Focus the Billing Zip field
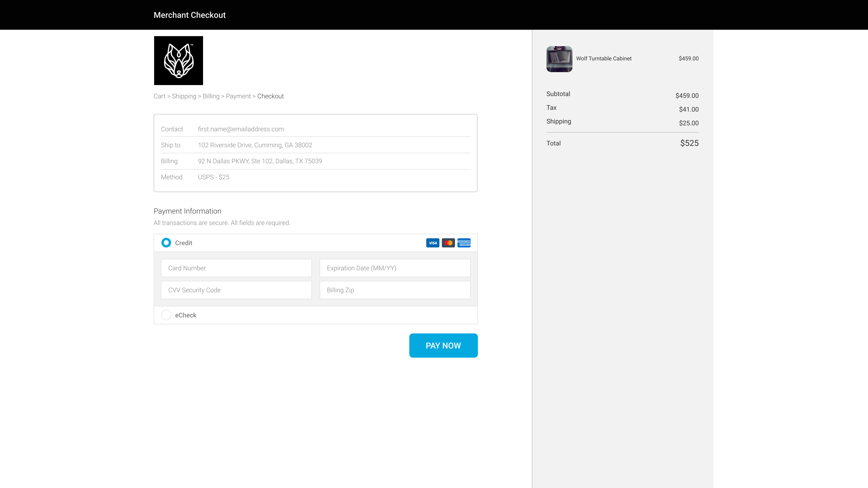The height and width of the screenshot is (488, 868). coord(395,290)
